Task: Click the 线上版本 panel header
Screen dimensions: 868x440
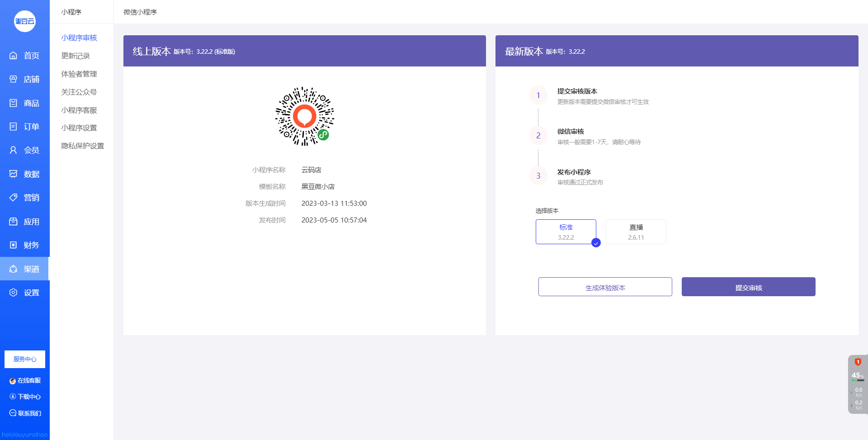Action: click(305, 51)
